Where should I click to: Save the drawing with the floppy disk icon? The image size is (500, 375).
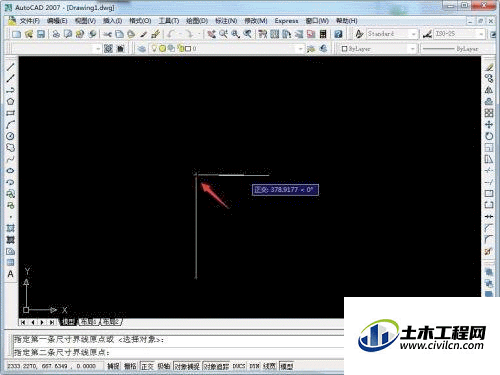coord(41,34)
